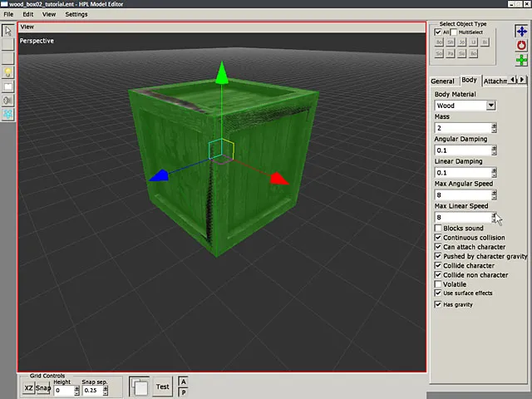Switch to the General tab
This screenshot has height=399, width=532.
click(442, 81)
